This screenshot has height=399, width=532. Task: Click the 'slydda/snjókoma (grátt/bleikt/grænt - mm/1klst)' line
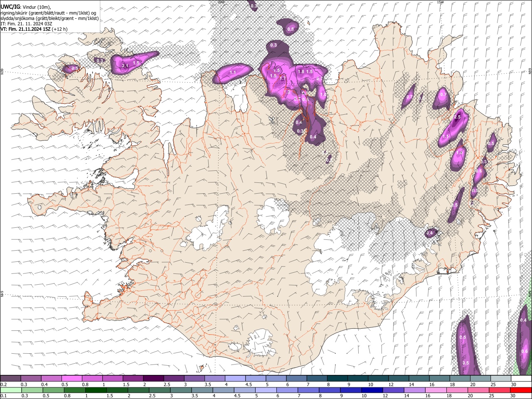49,18
